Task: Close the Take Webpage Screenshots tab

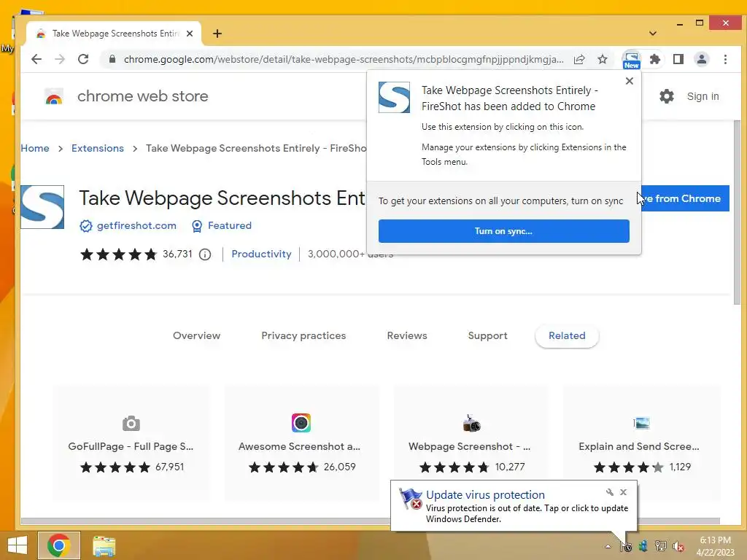Action: (190, 34)
